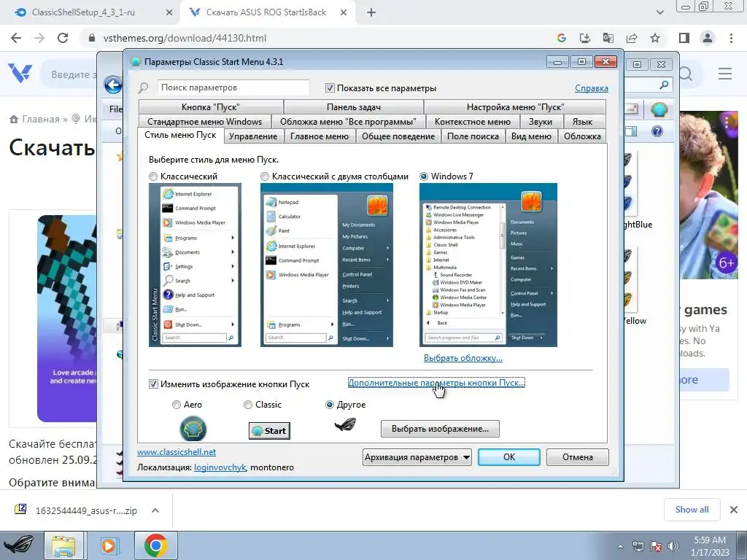
Task: Click the Поиск параметров search field
Action: (x=233, y=87)
